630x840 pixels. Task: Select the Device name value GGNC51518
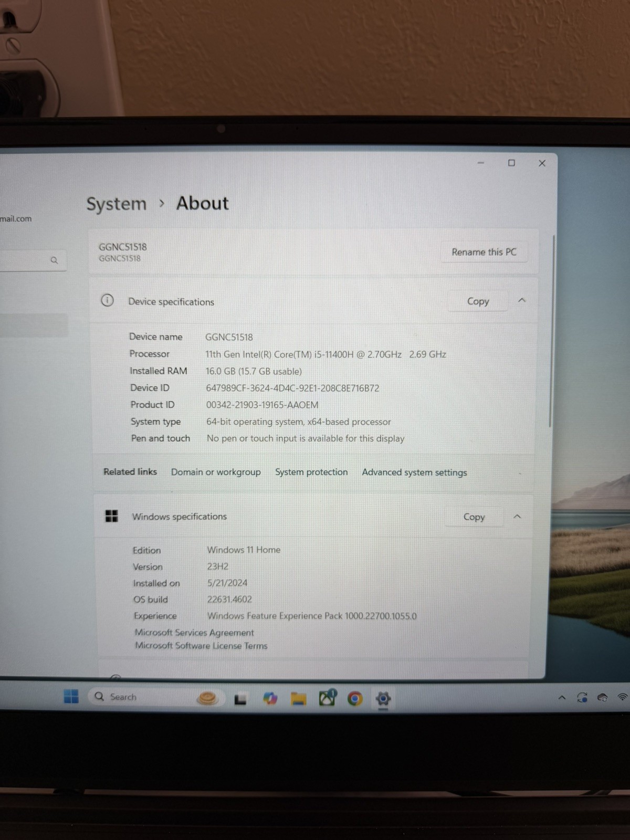[229, 337]
